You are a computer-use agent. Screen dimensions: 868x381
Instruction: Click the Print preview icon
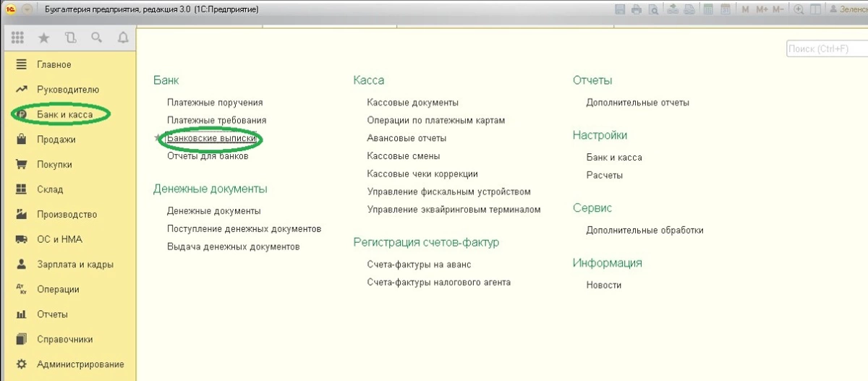[x=654, y=9]
